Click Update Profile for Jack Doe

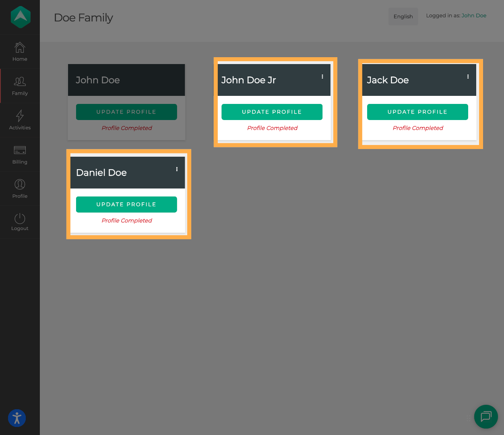tap(417, 112)
